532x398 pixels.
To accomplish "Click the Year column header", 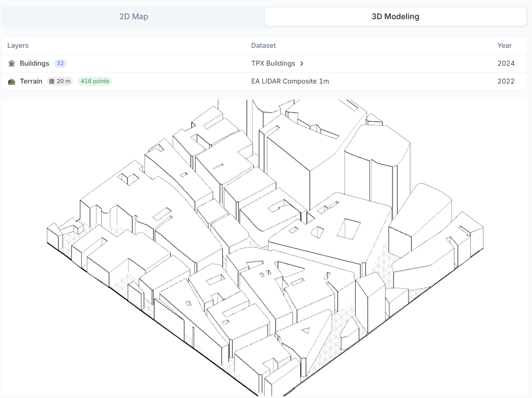I will (x=504, y=46).
